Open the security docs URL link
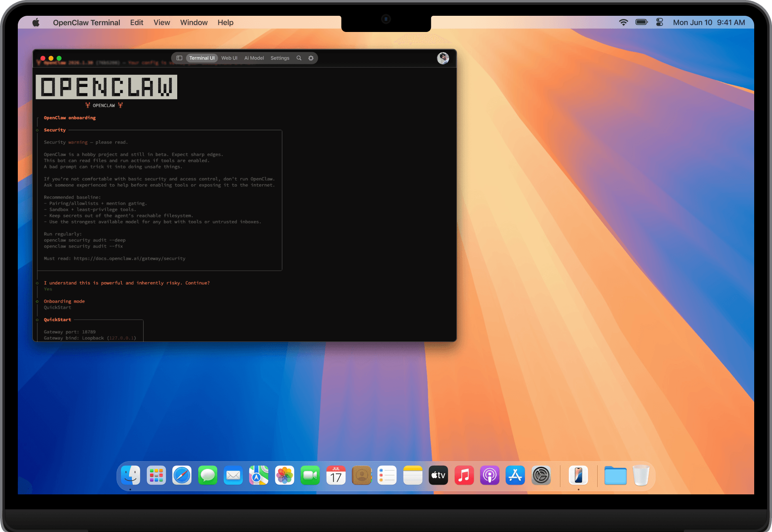772x532 pixels. [129, 259]
